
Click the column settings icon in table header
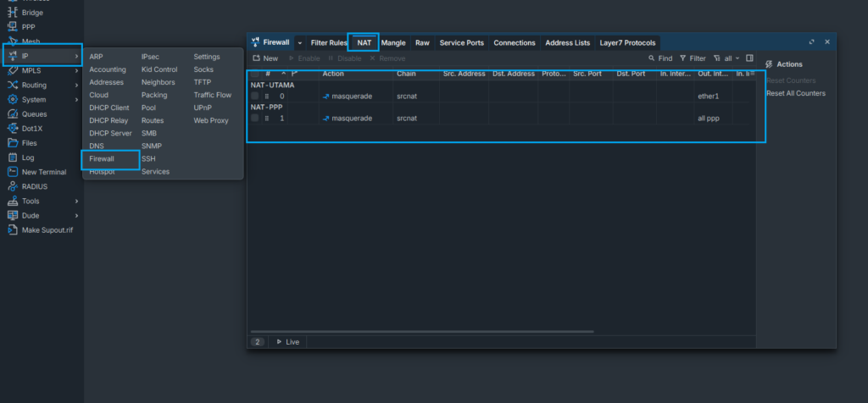753,73
